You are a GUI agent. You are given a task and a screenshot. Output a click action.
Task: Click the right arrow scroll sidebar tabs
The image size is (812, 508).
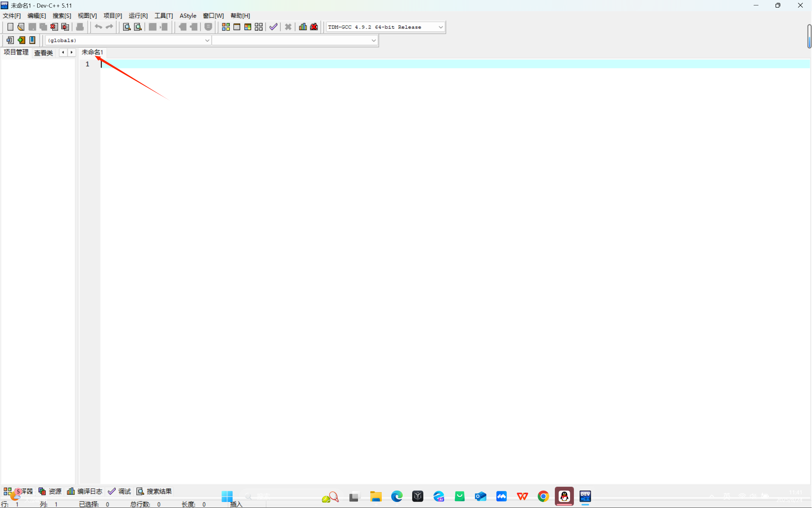click(72, 52)
